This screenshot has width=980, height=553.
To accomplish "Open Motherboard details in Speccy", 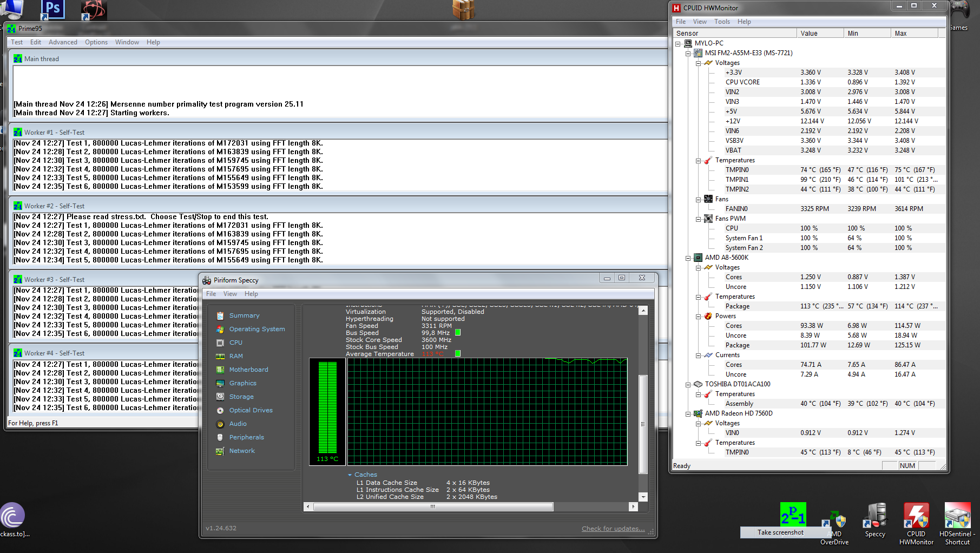I will pyautogui.click(x=248, y=370).
